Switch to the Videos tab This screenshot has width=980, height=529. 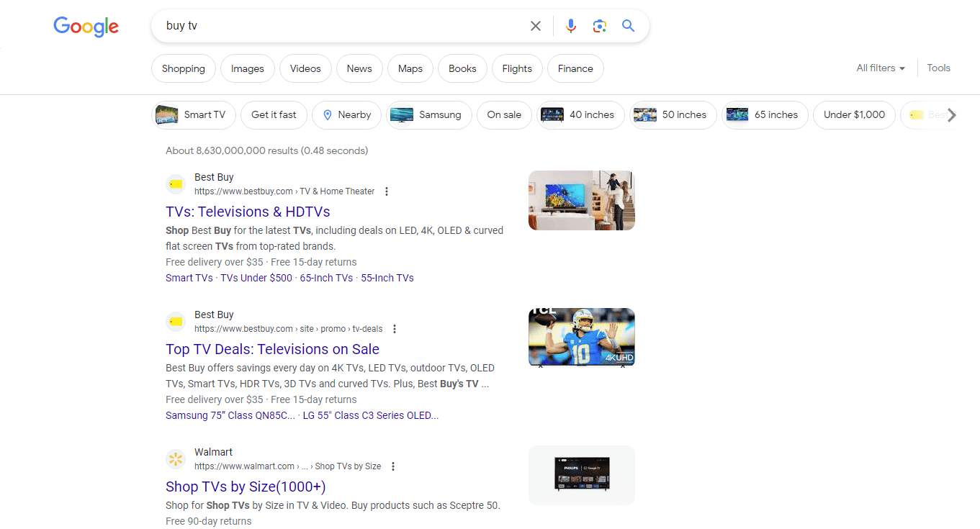(305, 68)
